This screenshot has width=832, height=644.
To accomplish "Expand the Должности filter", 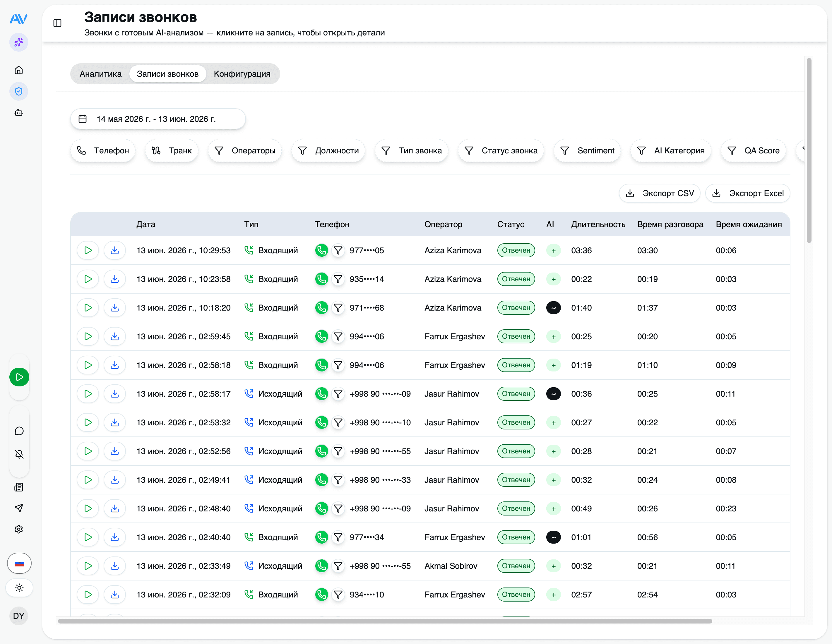I will click(328, 151).
